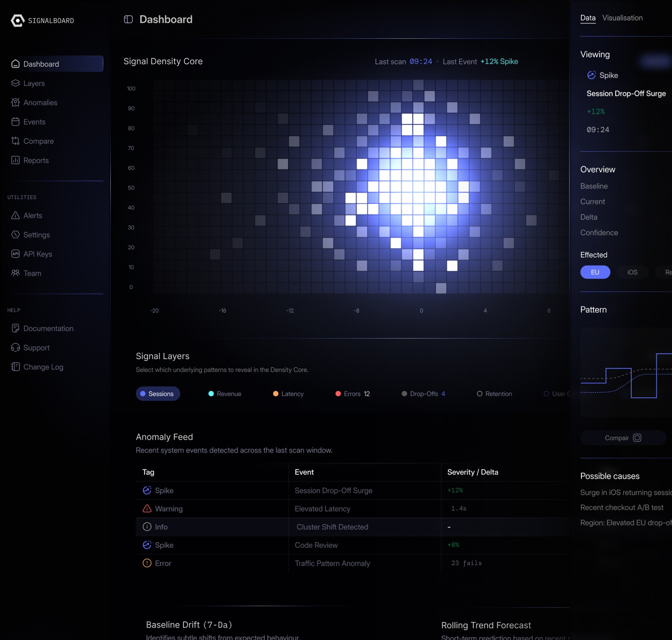Toggle the Sessions signal layer
Image resolution: width=672 pixels, height=640 pixels.
[x=158, y=394]
